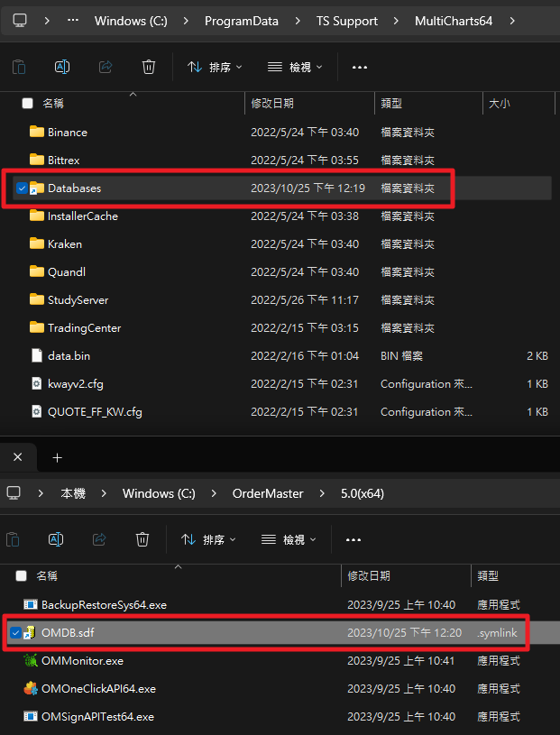Select the Binance folder icon

tap(37, 132)
